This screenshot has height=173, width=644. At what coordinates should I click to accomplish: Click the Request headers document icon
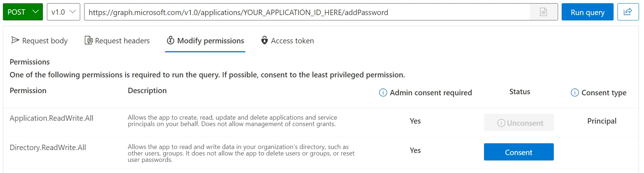[x=88, y=40]
